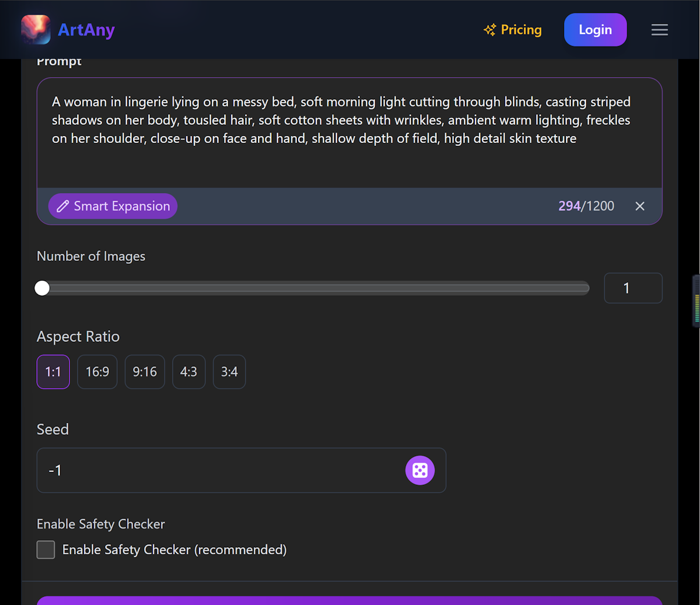
Task: Click the Number of Images slider handle
Action: [41, 288]
